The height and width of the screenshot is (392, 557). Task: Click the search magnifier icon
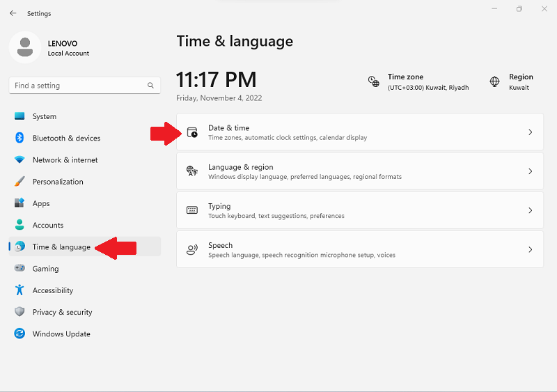(150, 86)
